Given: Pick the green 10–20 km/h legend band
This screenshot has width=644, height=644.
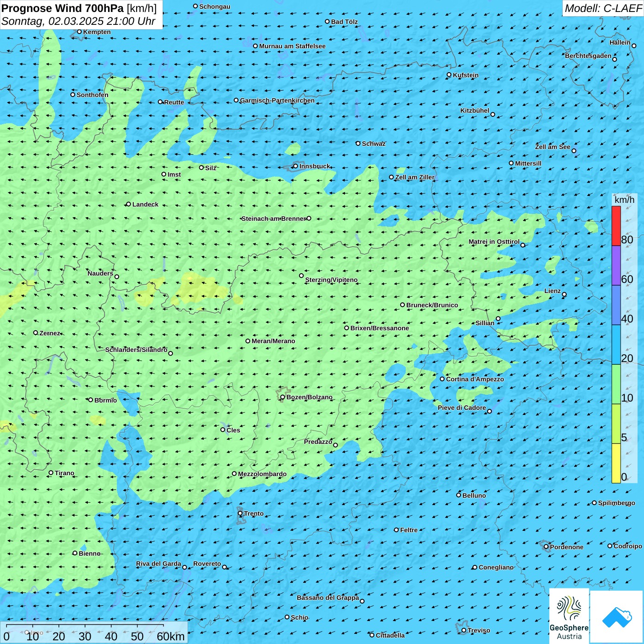Looking at the screenshot, I should pos(616,384).
